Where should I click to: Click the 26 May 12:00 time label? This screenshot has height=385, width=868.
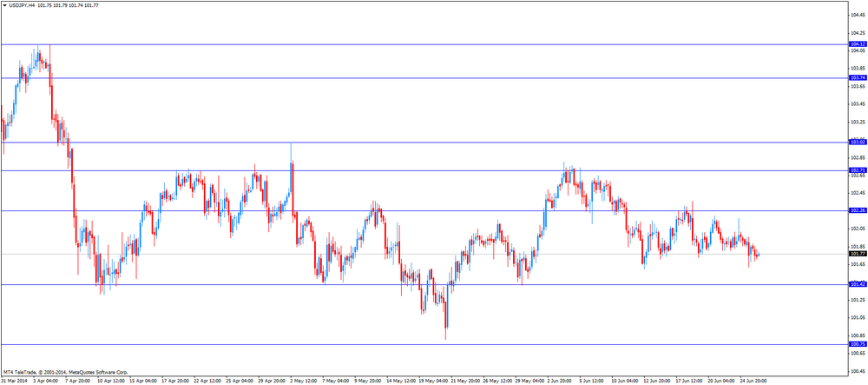click(496, 382)
